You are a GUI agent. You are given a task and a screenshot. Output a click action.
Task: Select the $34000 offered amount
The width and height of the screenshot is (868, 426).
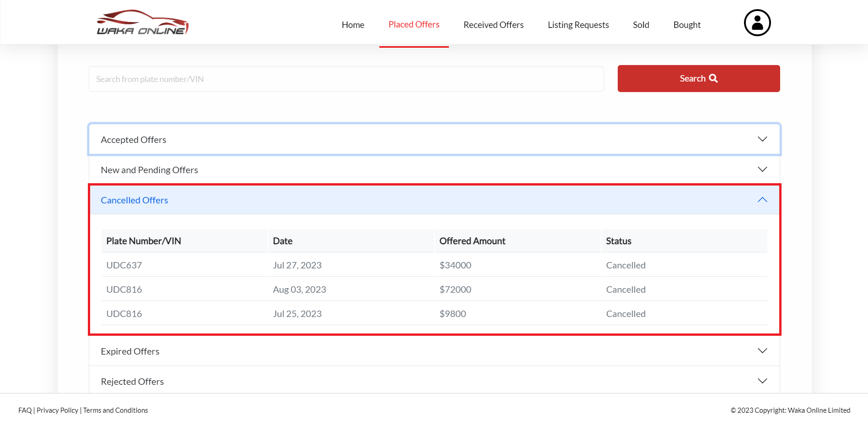(455, 265)
